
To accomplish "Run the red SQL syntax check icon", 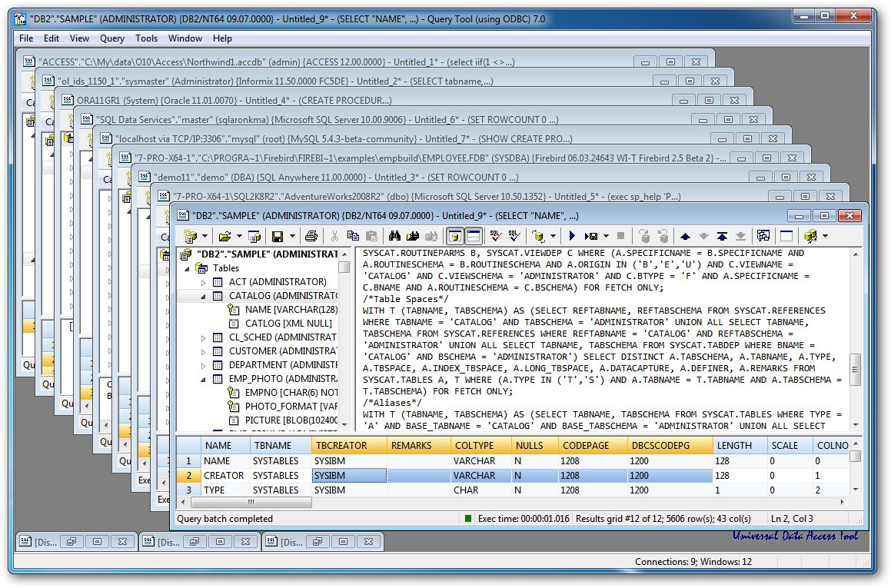I will (x=494, y=236).
